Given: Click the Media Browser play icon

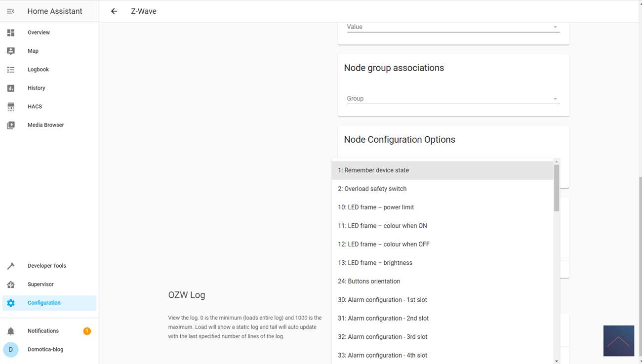Looking at the screenshot, I should pos(11,125).
